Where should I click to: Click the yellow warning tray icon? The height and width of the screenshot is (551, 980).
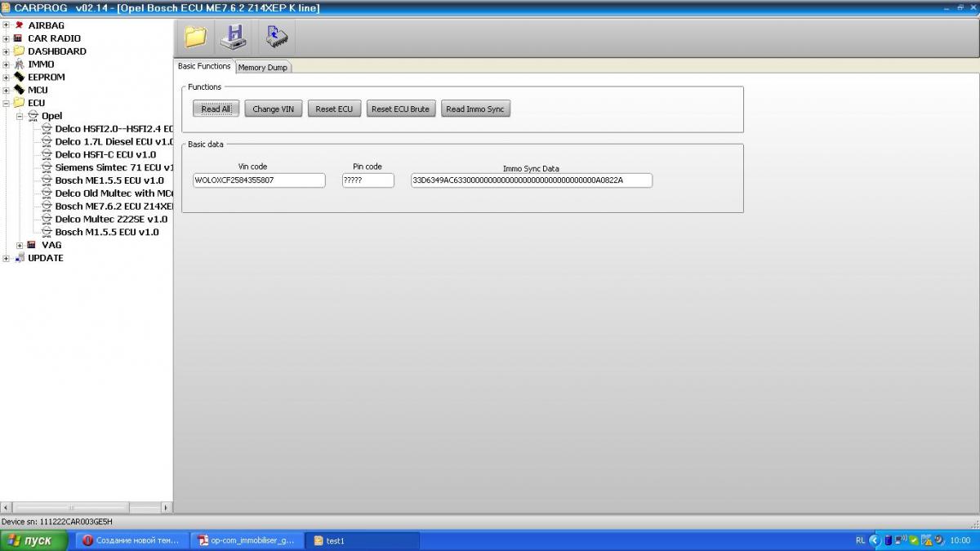coord(926,540)
